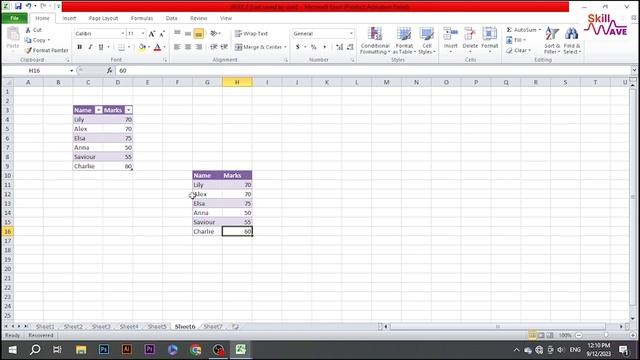Select cell containing Saviour in column G
Screen dimensions: 640x360
(207, 222)
